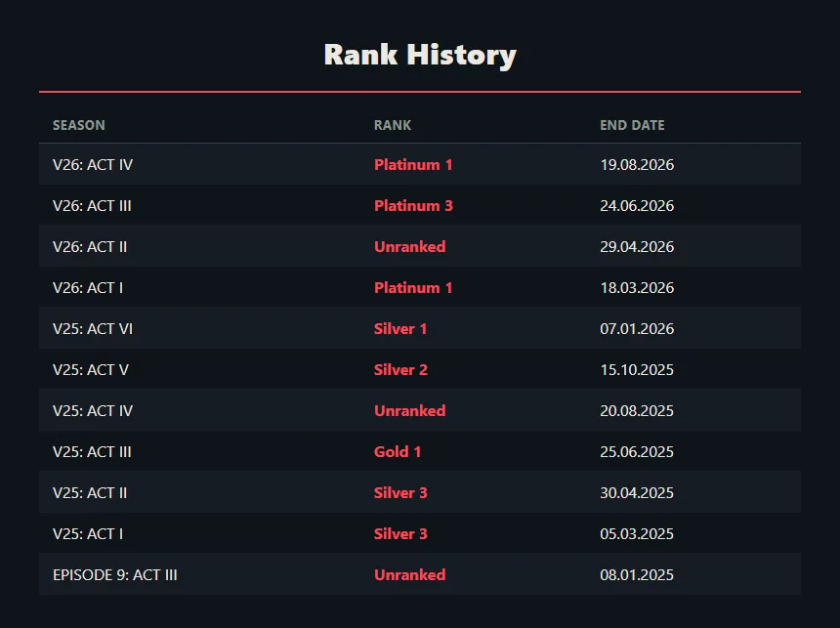Click the Unranked rank in V26: ACT II row
Image resolution: width=840 pixels, height=628 pixels.
410,246
